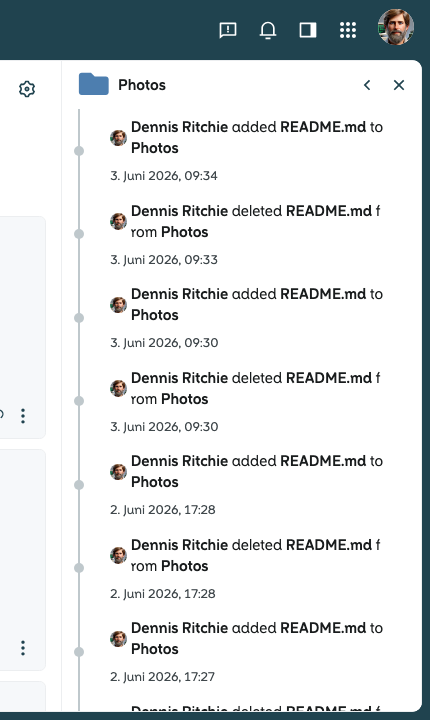Click Dennis Ritchie name in 17:27 activity
Screen dimensions: 430x720
coord(180,628)
